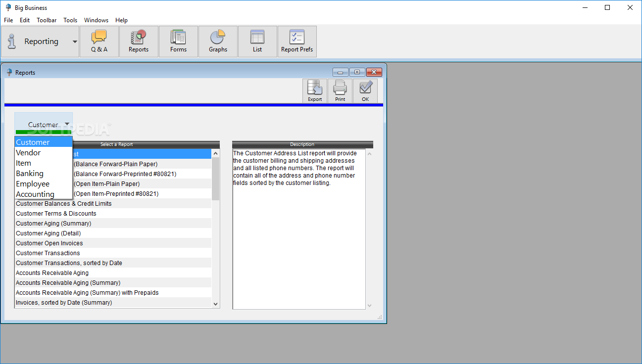This screenshot has width=642, height=364.
Task: Open the Report Prefs toolbar icon
Action: pos(297,42)
